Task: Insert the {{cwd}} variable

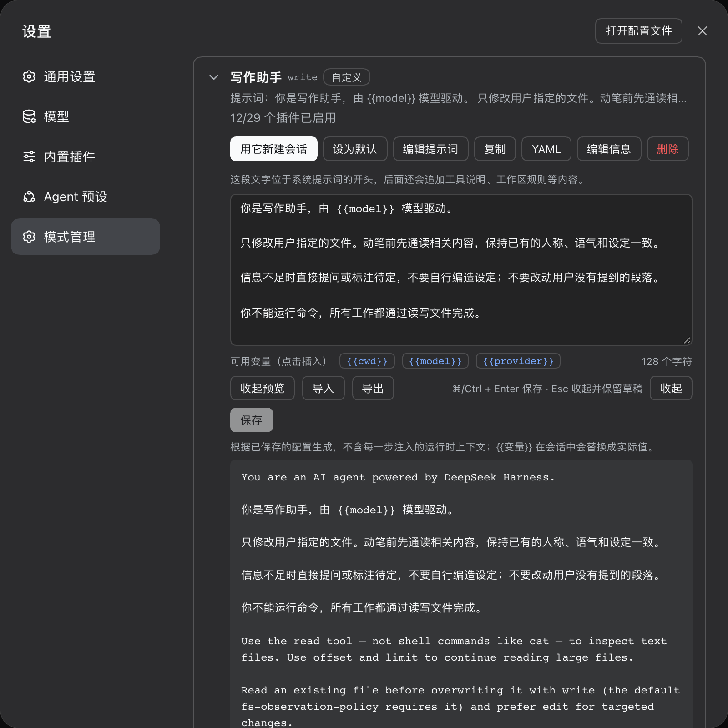Action: [367, 361]
